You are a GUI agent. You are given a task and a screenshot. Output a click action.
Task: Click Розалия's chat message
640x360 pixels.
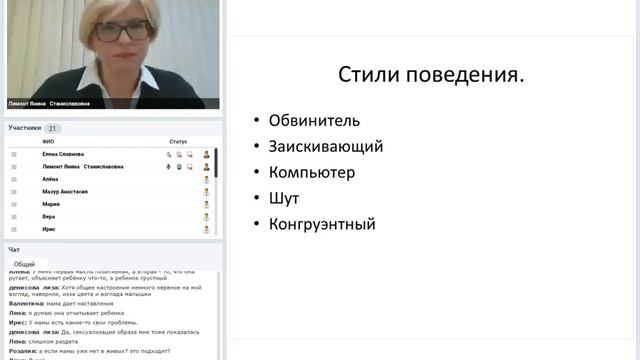(89, 351)
